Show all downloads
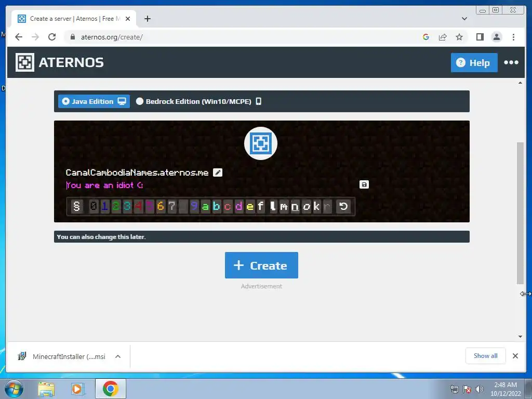The width and height of the screenshot is (532, 399). point(486,355)
